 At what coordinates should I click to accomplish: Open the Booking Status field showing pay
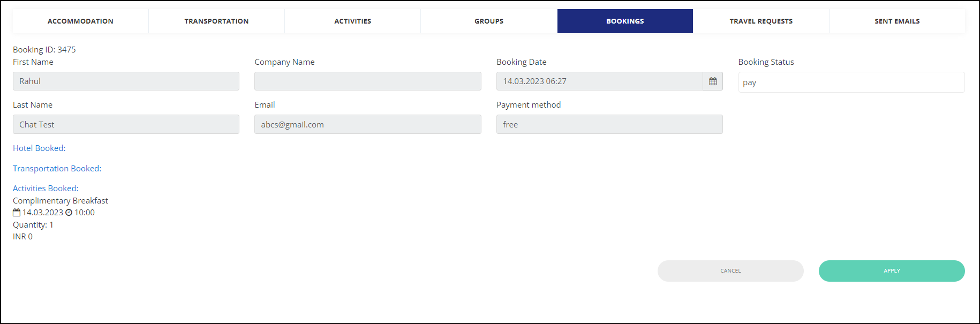click(x=851, y=82)
